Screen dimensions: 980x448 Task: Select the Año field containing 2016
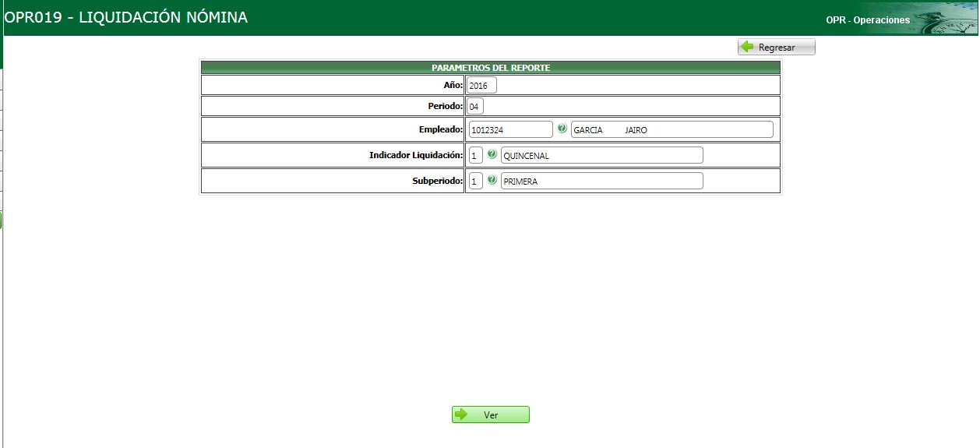tap(482, 85)
